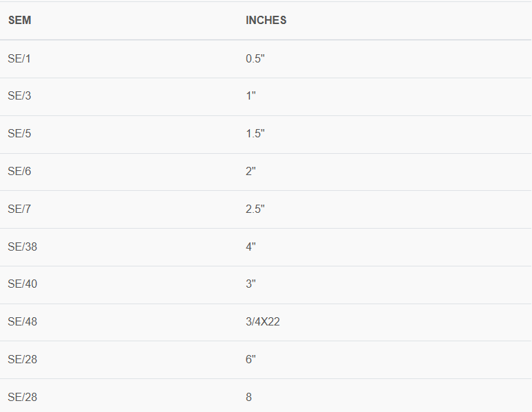Select the SE/5 cell
532x412 pixels.
click(x=19, y=134)
